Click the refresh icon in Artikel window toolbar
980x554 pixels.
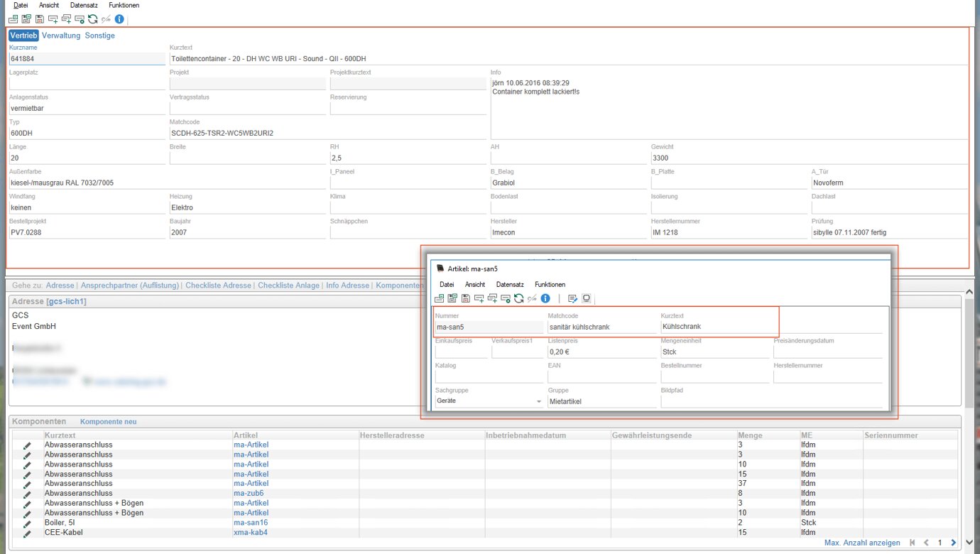[x=519, y=298]
